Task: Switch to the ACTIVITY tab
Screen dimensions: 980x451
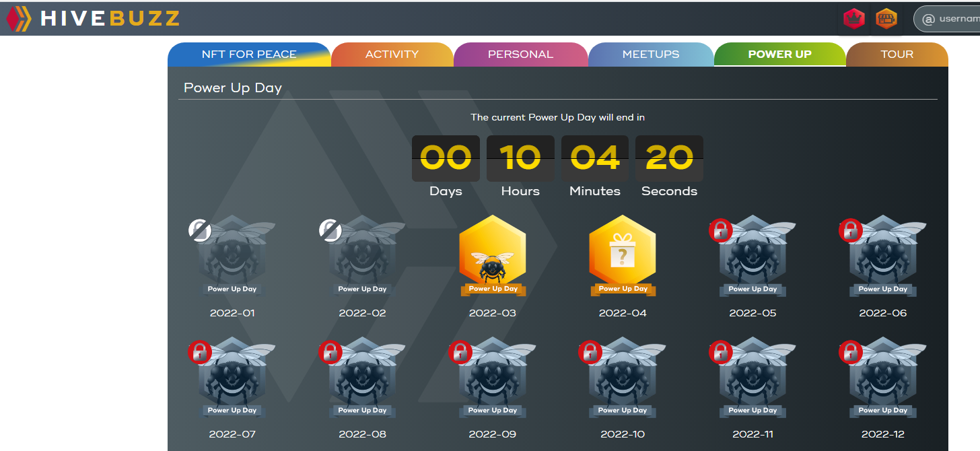Action: (x=392, y=55)
